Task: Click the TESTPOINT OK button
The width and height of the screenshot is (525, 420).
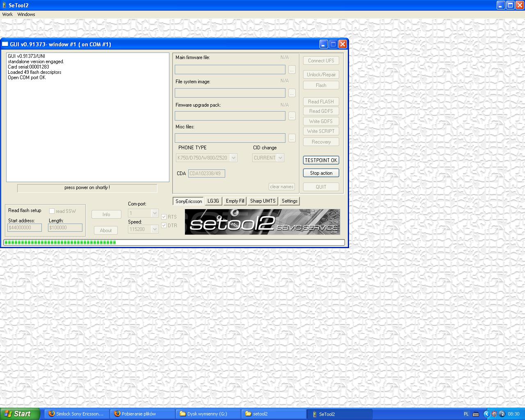Action: click(x=321, y=160)
